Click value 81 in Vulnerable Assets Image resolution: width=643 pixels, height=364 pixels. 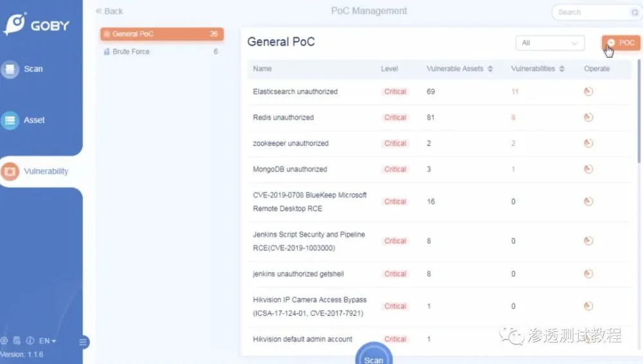pos(431,117)
